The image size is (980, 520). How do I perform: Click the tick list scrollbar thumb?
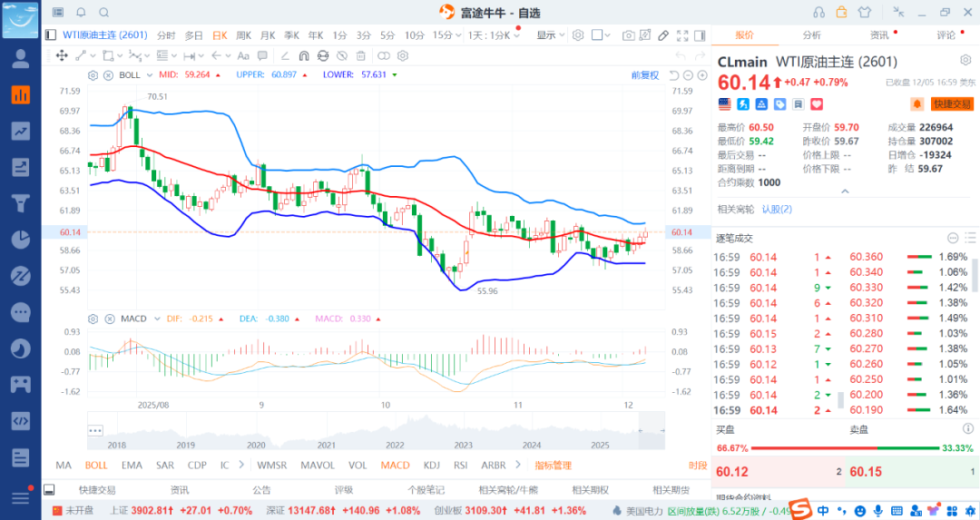click(840, 400)
